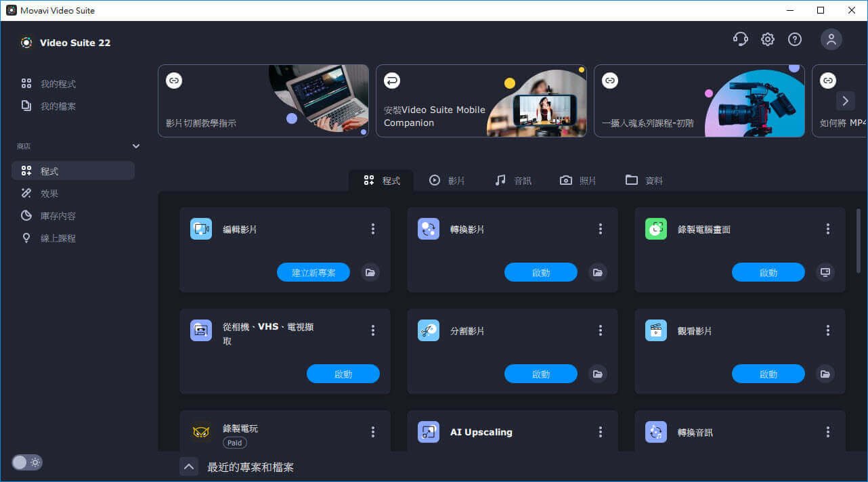Screen dimensions: 868x482
Task: Click 啟動 button for 觀看影片
Action: click(768, 374)
